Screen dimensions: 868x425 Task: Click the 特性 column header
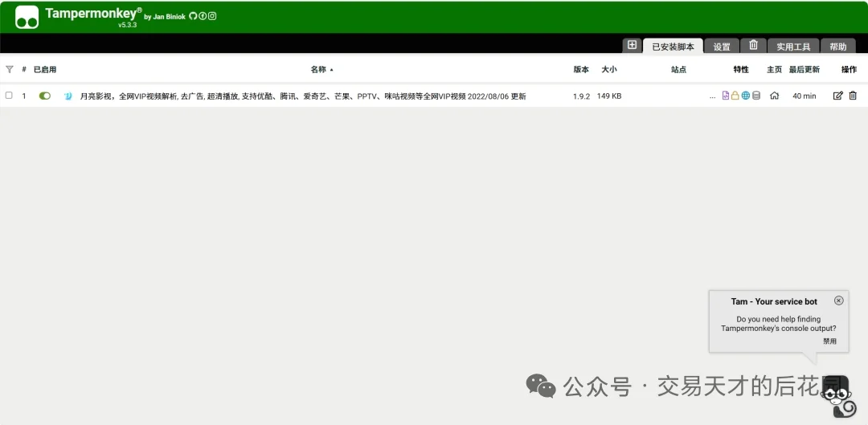741,69
